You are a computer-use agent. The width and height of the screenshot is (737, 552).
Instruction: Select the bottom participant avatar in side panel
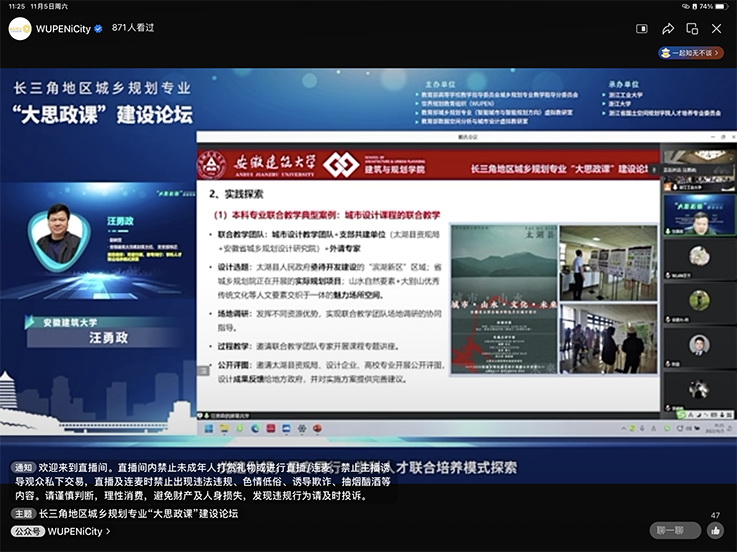[699, 388]
